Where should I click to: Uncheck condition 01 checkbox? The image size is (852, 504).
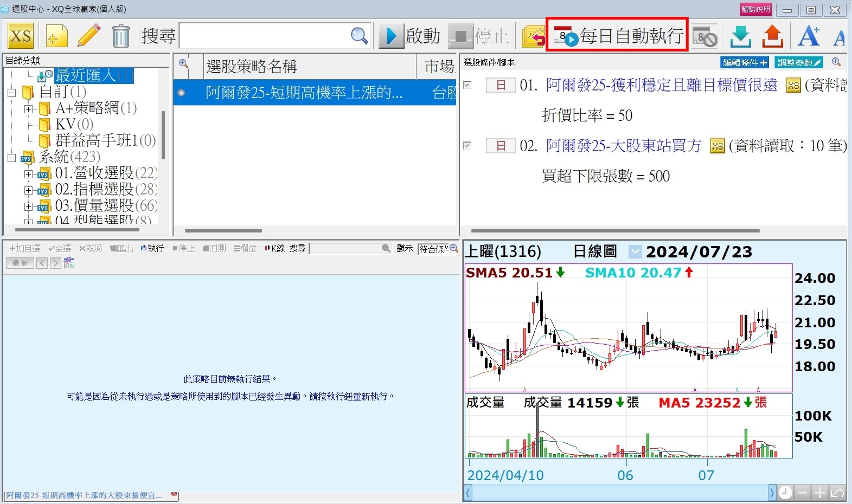pyautogui.click(x=467, y=85)
